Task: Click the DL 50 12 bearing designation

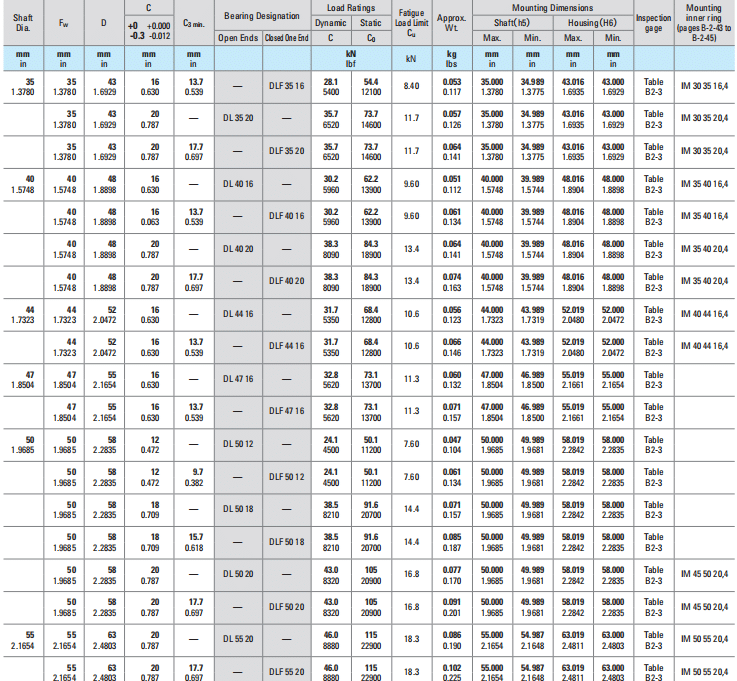Action: (x=238, y=442)
